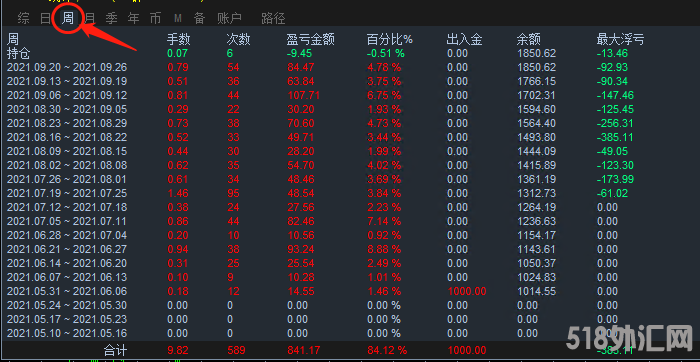The height and width of the screenshot is (362, 700).
Task: Select the week row 2021.09.13 ~ 2021.09.19
Action: coord(67,82)
